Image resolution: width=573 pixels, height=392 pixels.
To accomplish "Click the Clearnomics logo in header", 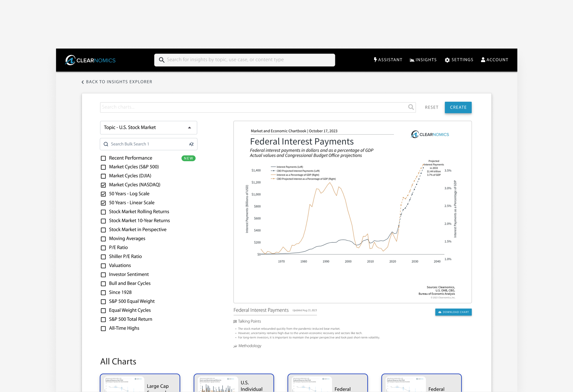I will click(90, 60).
